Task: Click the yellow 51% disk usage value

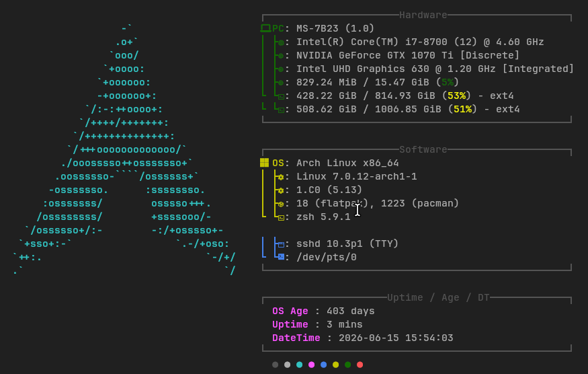Action: click(462, 109)
